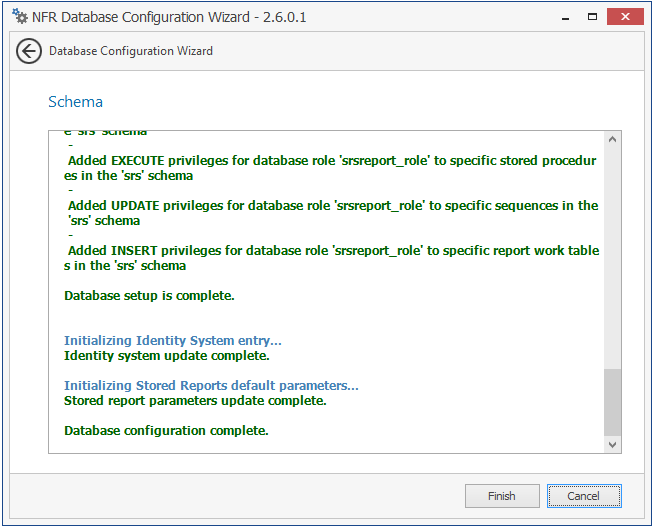
Task: Click the 'Database setup is complete.' line
Action: [x=149, y=296]
